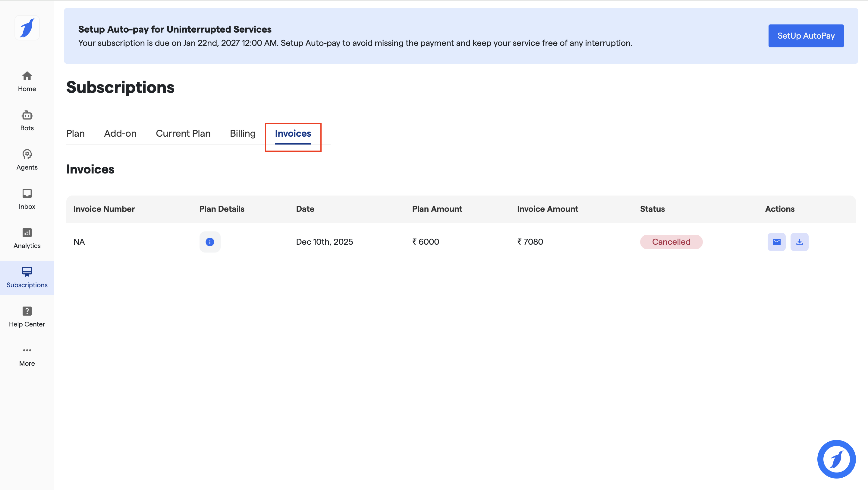The image size is (868, 490).
Task: Email the cancelled invoice
Action: click(x=776, y=242)
